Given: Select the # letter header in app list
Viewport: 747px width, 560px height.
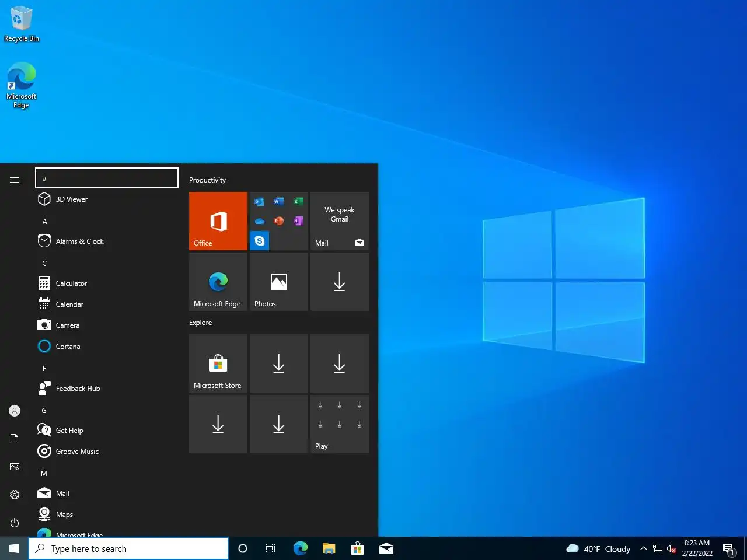Looking at the screenshot, I should point(107,178).
